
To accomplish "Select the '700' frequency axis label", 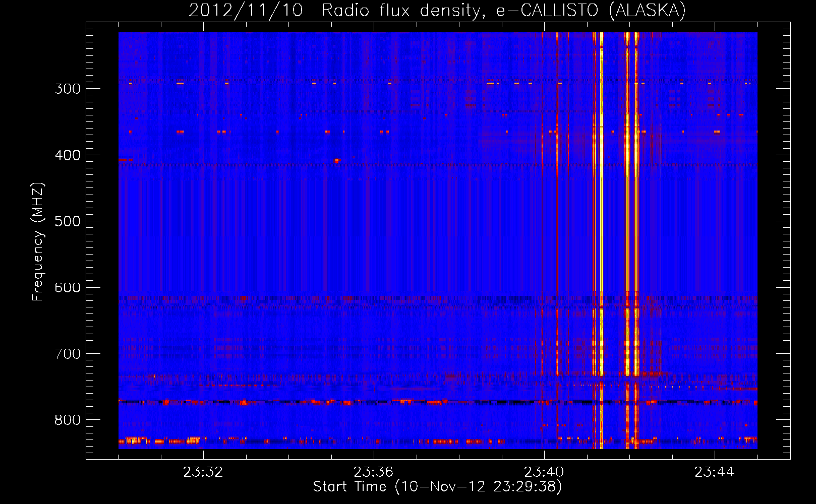I will tap(68, 354).
